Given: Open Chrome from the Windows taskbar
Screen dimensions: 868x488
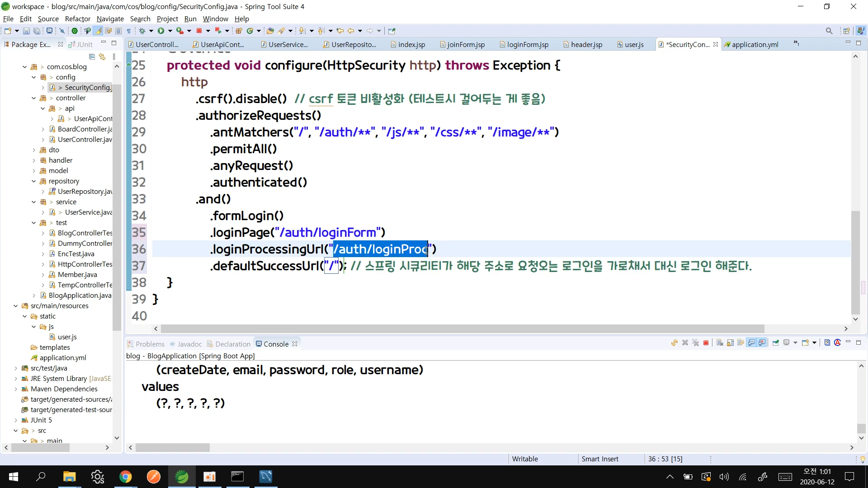Looking at the screenshot, I should [125, 477].
